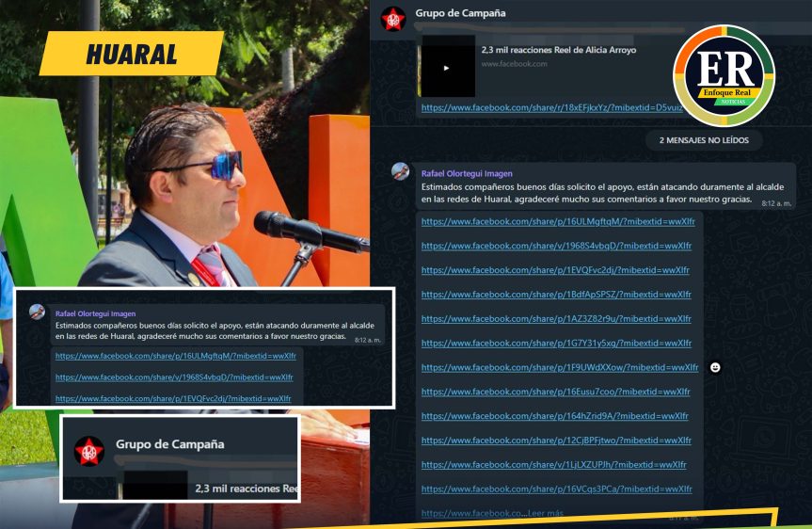Screen dimensions: 812x529
Task: Open the share link containing 16Eusu7coo
Action: pyautogui.click(x=555, y=392)
